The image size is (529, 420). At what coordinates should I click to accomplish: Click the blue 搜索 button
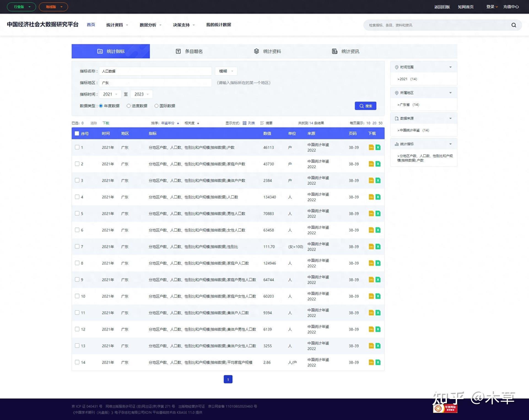pyautogui.click(x=365, y=106)
